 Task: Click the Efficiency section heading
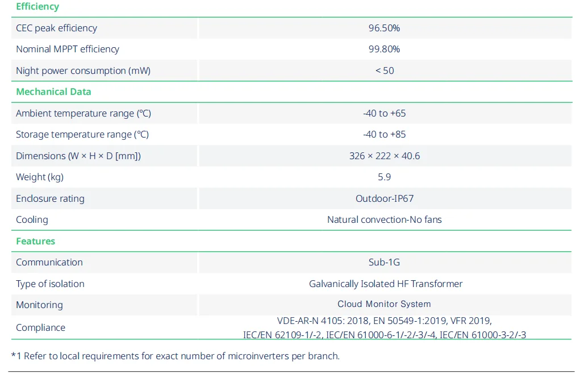click(37, 7)
